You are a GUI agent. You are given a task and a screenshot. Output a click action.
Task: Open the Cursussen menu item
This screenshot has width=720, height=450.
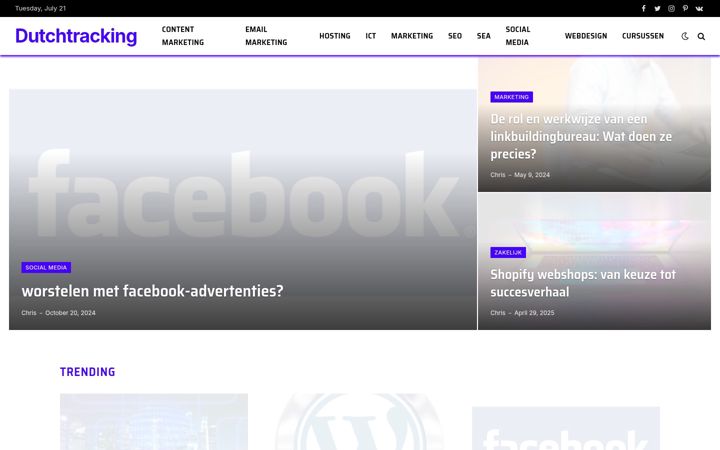click(x=643, y=36)
